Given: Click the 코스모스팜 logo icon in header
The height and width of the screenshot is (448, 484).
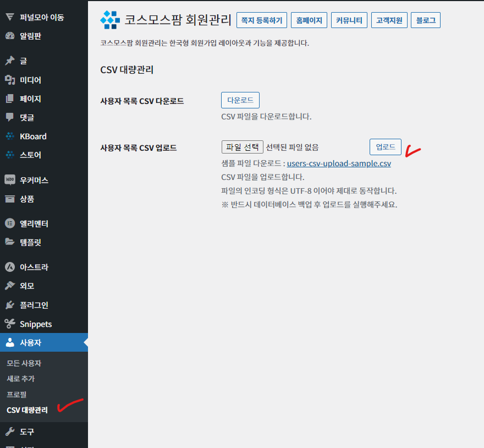Looking at the screenshot, I should [110, 20].
